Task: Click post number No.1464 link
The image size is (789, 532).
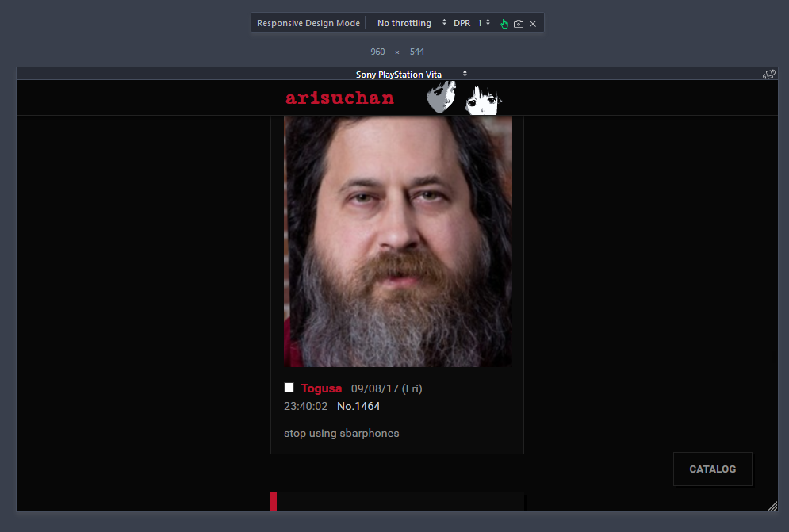Action: coord(358,406)
